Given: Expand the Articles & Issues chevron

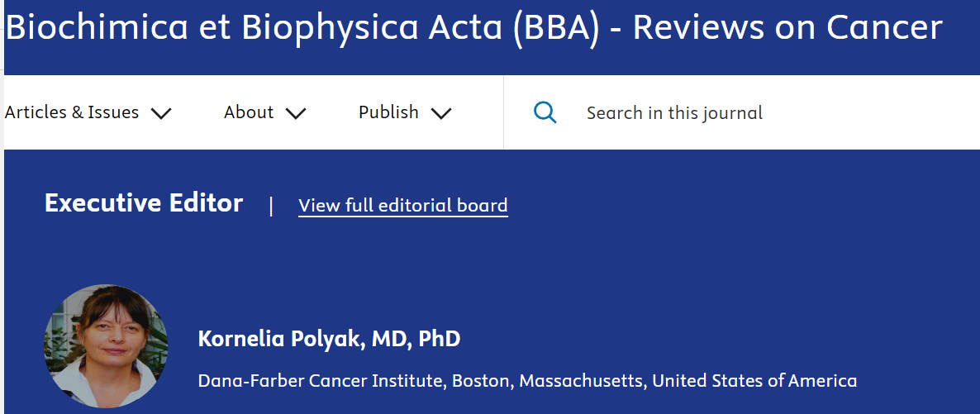Looking at the screenshot, I should (x=161, y=113).
